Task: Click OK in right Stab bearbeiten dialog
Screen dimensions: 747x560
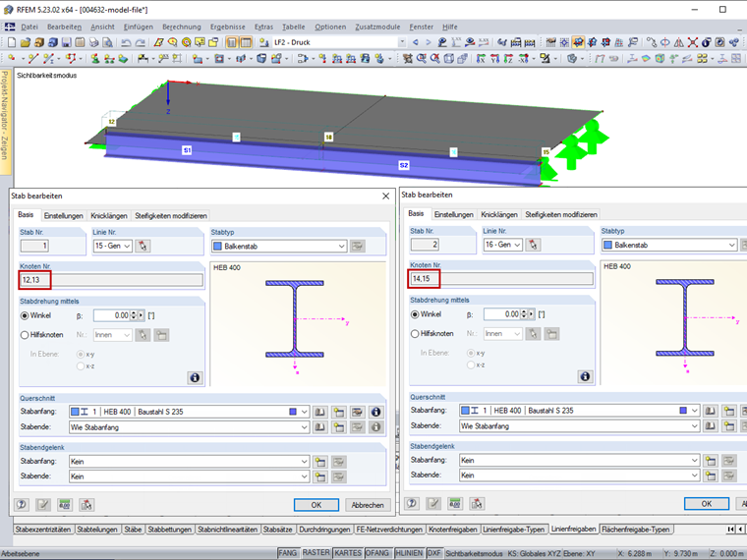Action: pos(707,503)
